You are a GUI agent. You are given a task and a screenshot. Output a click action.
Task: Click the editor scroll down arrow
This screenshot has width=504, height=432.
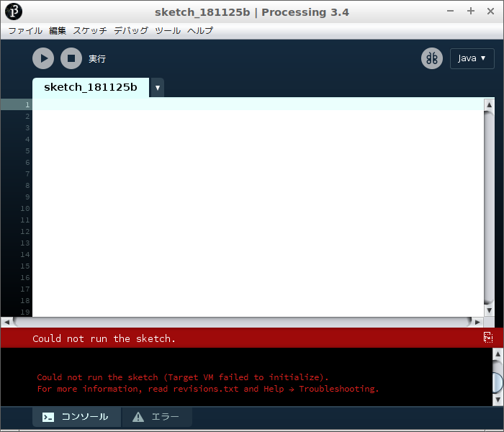[489, 310]
